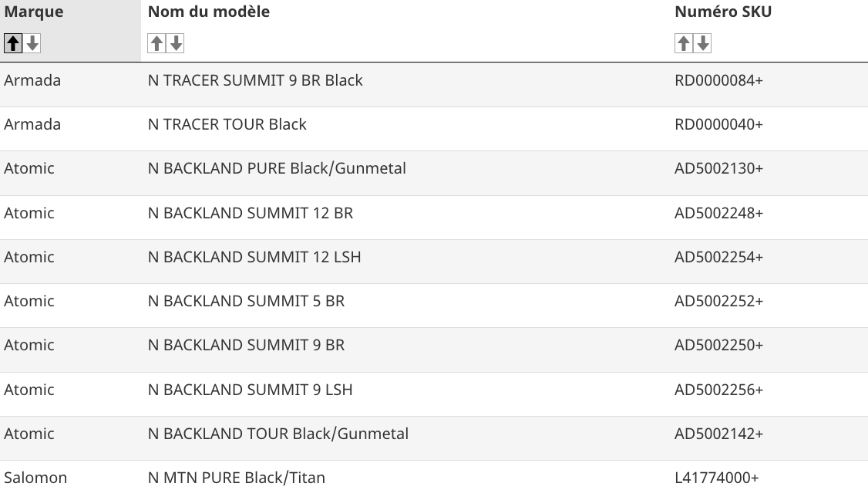Screen dimensions: 868x500
Task: Select N BACKLAND SUMMIT 12 LSH model
Action: (x=254, y=257)
